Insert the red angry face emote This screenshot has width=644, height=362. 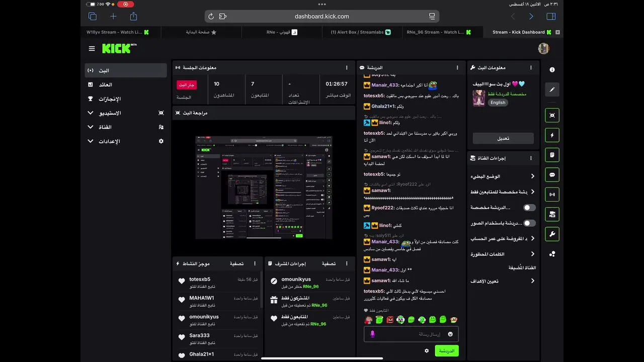[390, 319]
